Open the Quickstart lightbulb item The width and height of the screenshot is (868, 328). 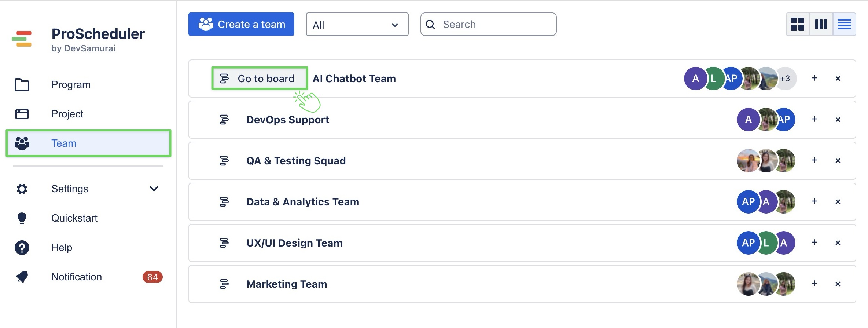[74, 218]
